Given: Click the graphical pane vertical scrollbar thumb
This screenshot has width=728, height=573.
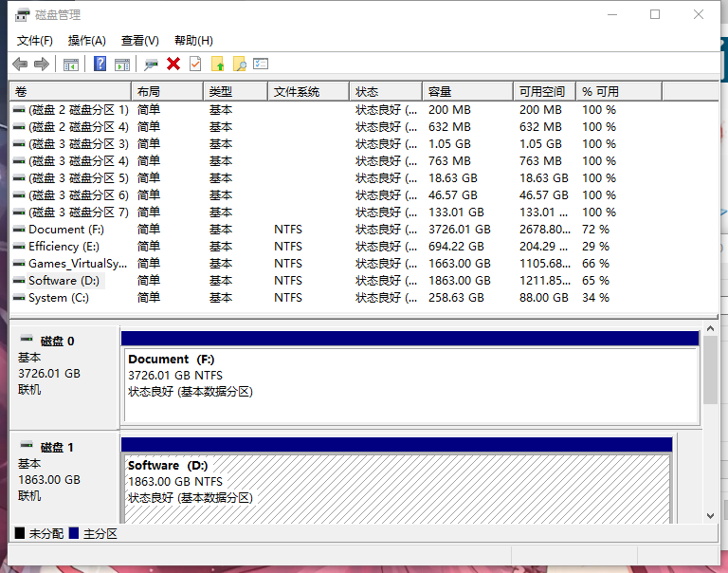Looking at the screenshot, I should pos(710,370).
